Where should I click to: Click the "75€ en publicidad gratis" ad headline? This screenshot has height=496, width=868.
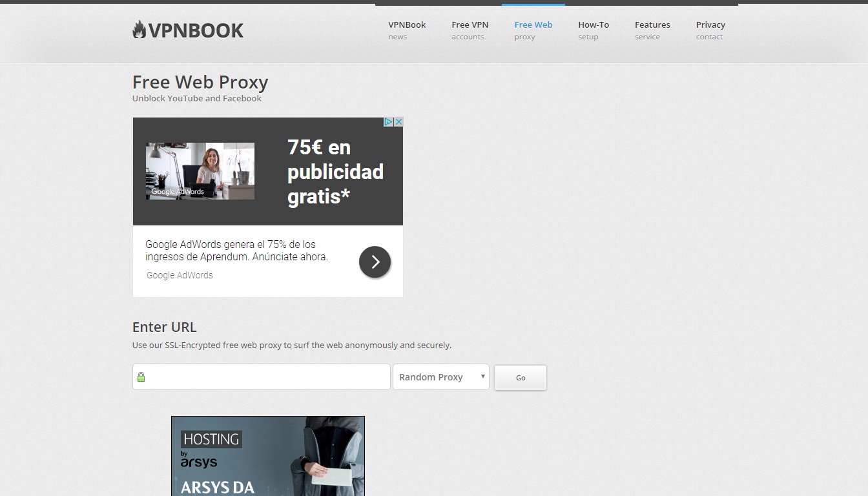(x=335, y=172)
